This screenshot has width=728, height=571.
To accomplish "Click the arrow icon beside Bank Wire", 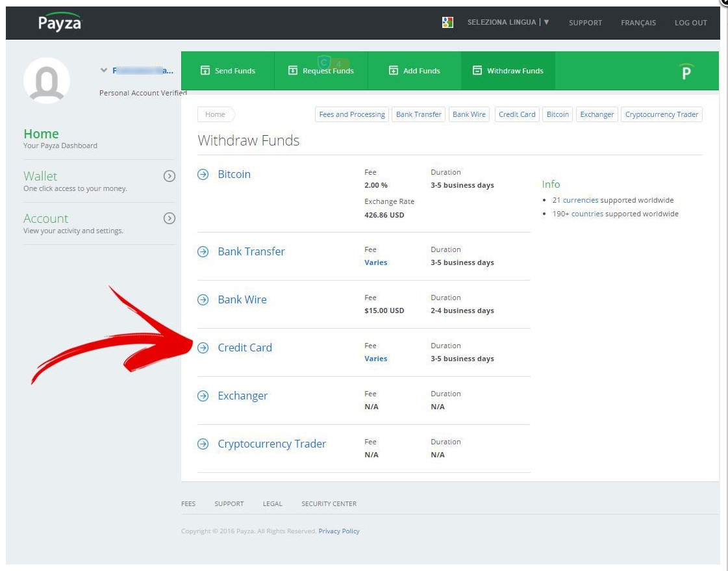I will (x=203, y=300).
